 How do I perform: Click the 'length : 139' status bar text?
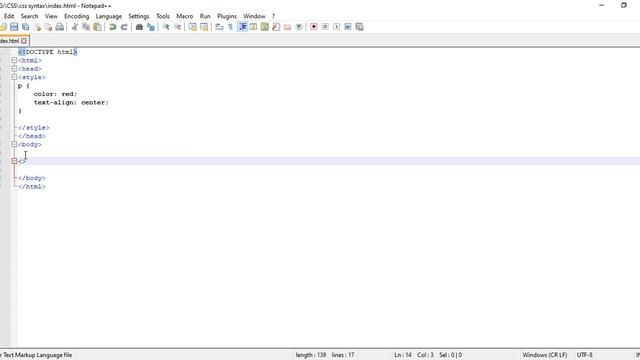point(311,355)
